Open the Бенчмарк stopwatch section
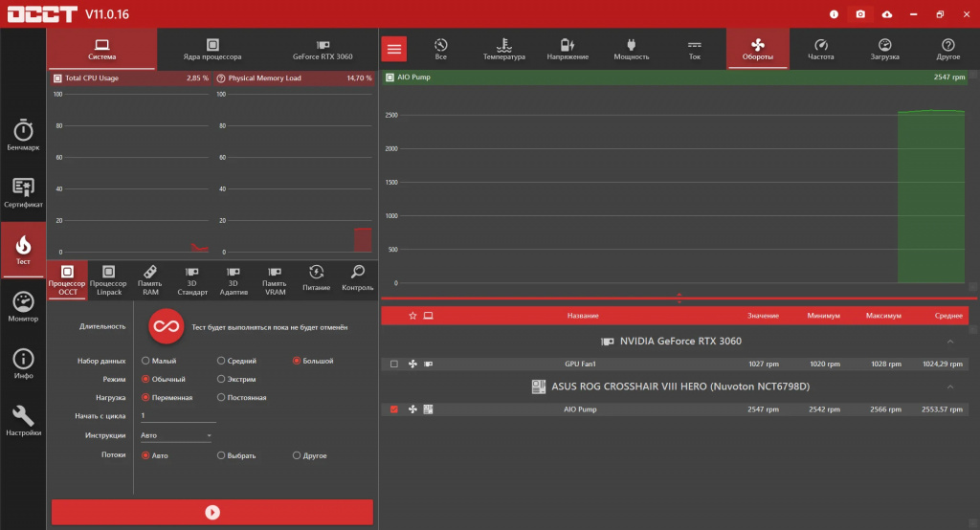 coord(23,135)
